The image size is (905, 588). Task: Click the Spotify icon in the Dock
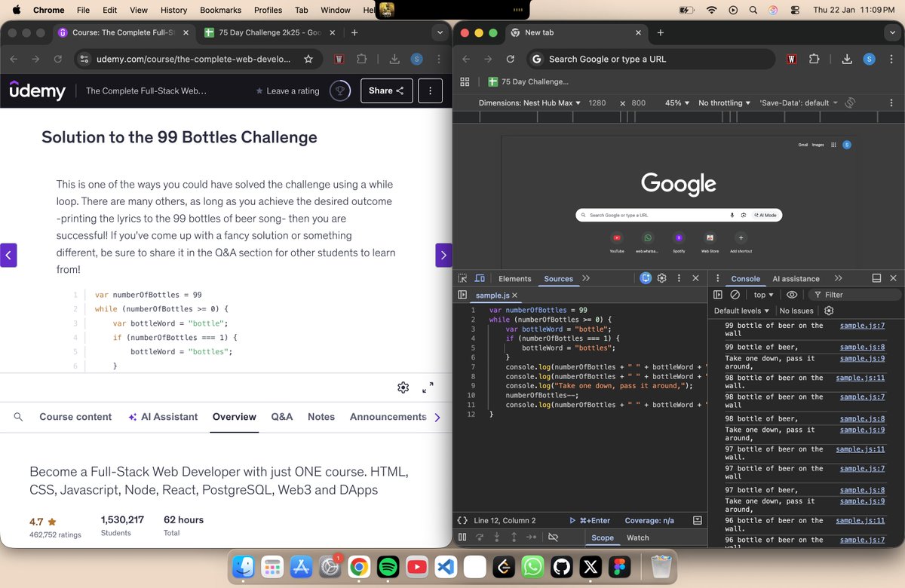[x=388, y=566]
